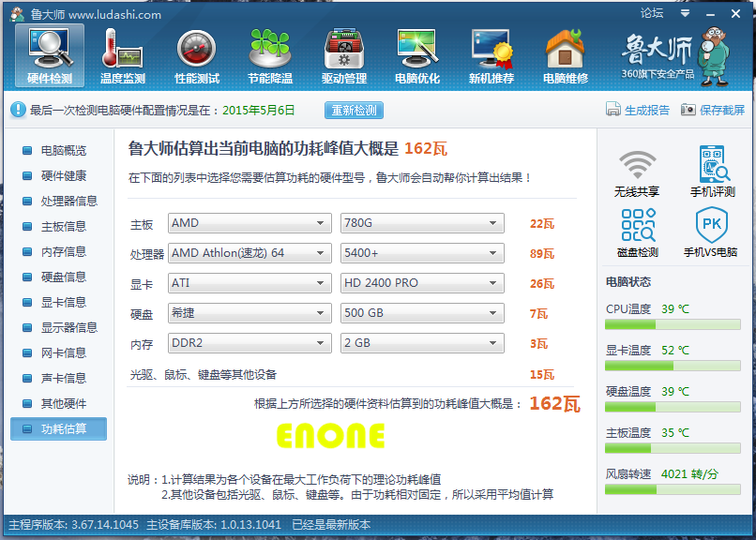This screenshot has width=756, height=540.
Task: Open the 节能降温 clover icon
Action: [270, 55]
